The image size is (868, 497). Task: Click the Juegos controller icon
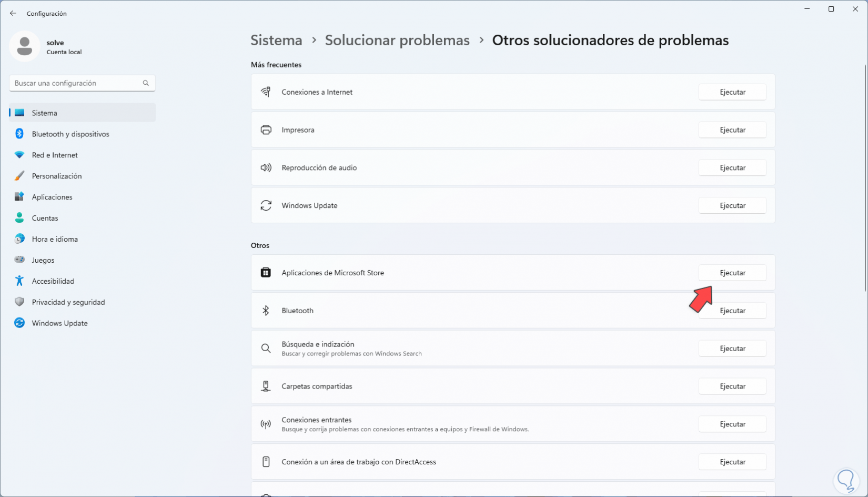pyautogui.click(x=19, y=260)
